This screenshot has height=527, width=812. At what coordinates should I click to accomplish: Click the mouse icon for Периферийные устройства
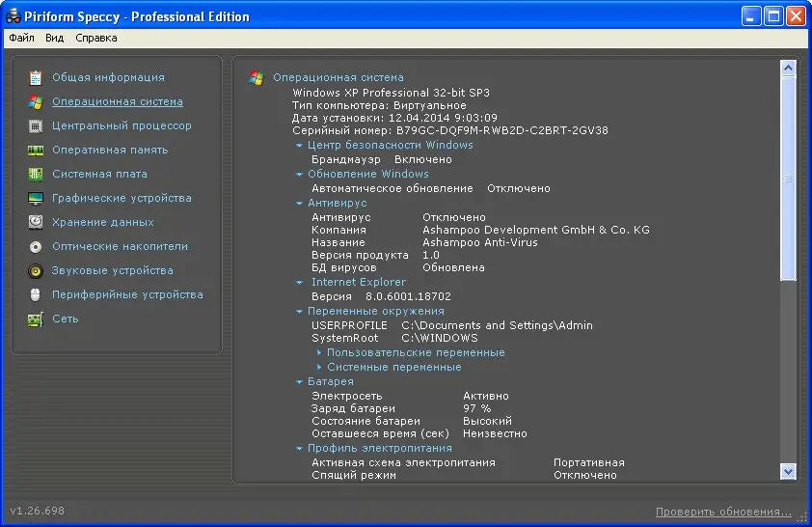click(36, 294)
